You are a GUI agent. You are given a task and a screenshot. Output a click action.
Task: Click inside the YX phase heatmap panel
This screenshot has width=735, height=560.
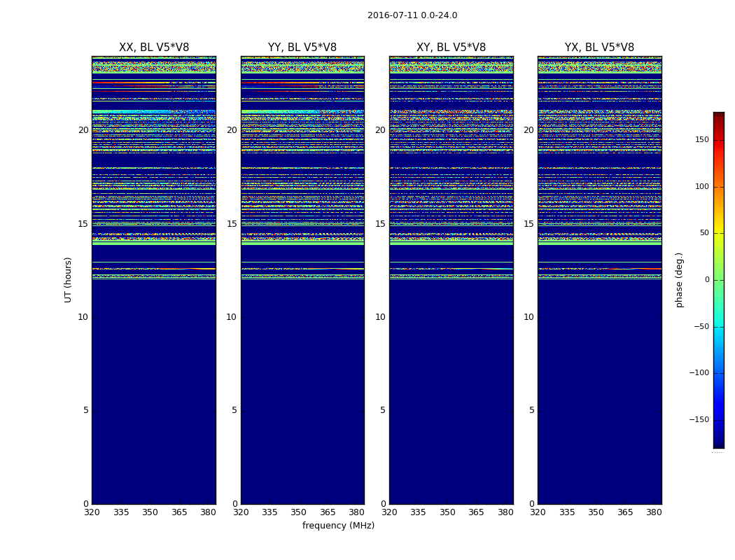coord(599,280)
